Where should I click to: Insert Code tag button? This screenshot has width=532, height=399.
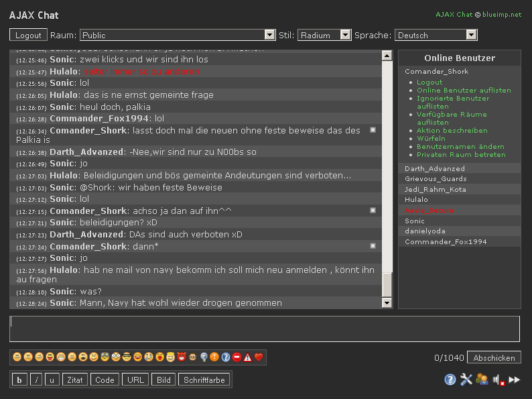pos(105,380)
